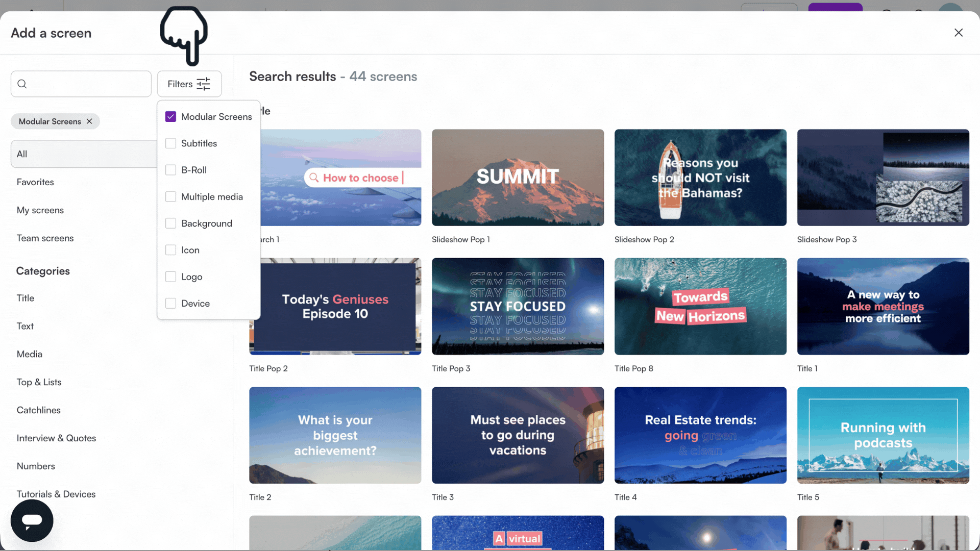Image resolution: width=980 pixels, height=551 pixels.
Task: Open the Title category
Action: tap(25, 298)
